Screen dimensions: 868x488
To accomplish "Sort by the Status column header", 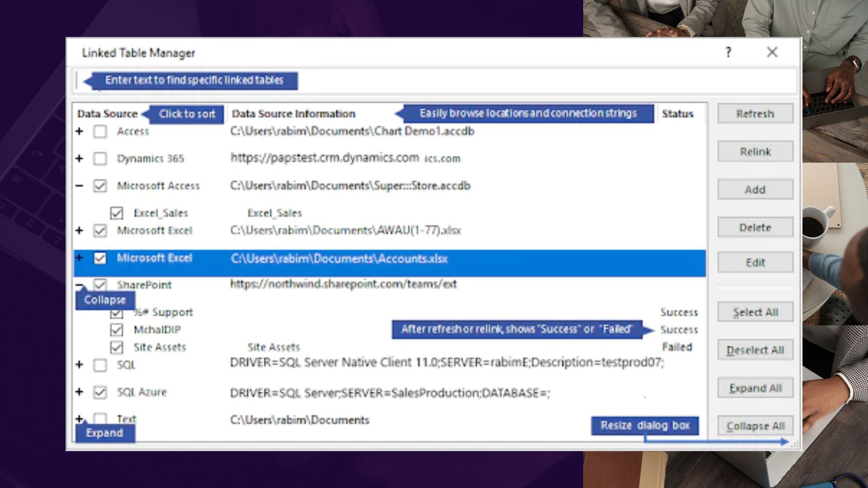I will (678, 114).
